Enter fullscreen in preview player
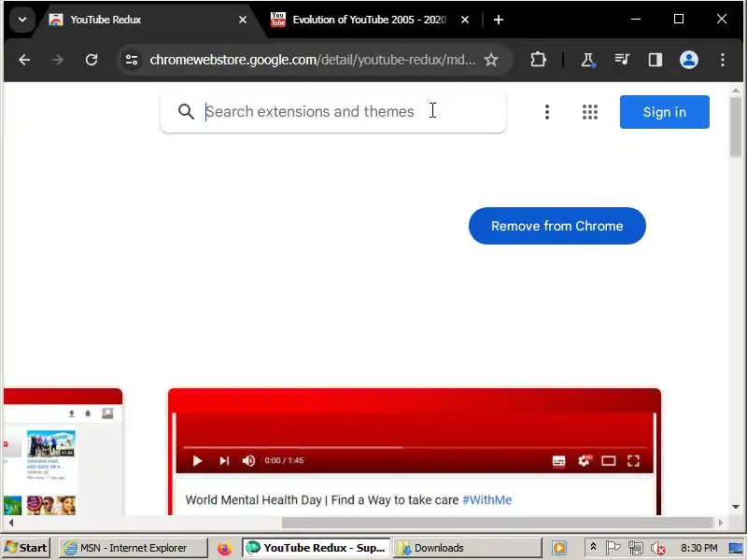747x560 pixels. click(633, 461)
